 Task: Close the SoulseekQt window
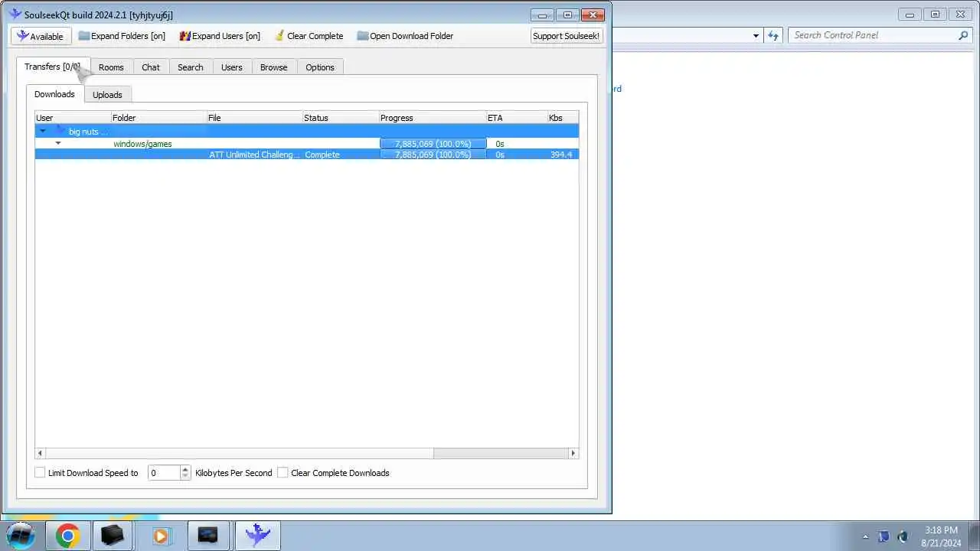pos(593,15)
